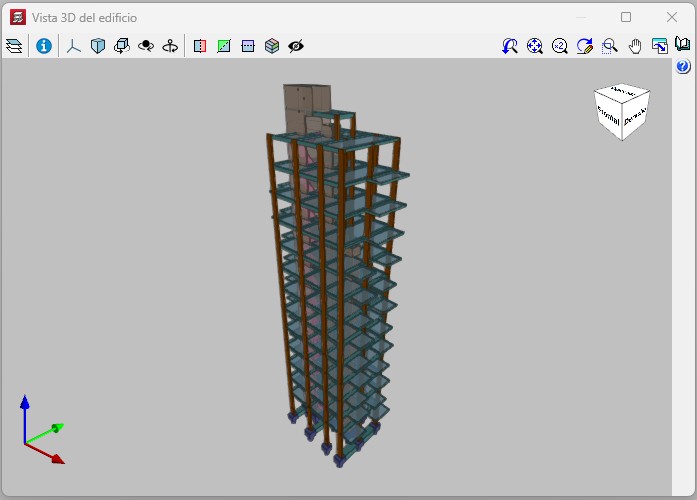Activate the hand pan tool
This screenshot has height=500, width=697.
point(634,46)
